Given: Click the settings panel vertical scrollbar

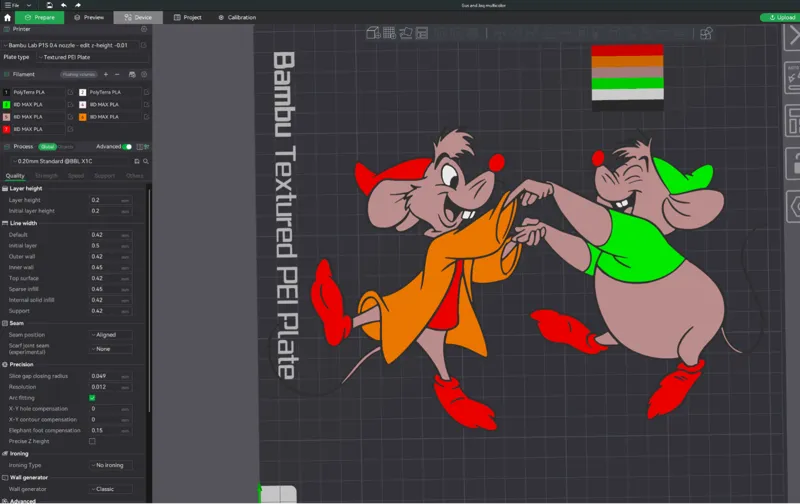Looking at the screenshot, I should (x=149, y=299).
